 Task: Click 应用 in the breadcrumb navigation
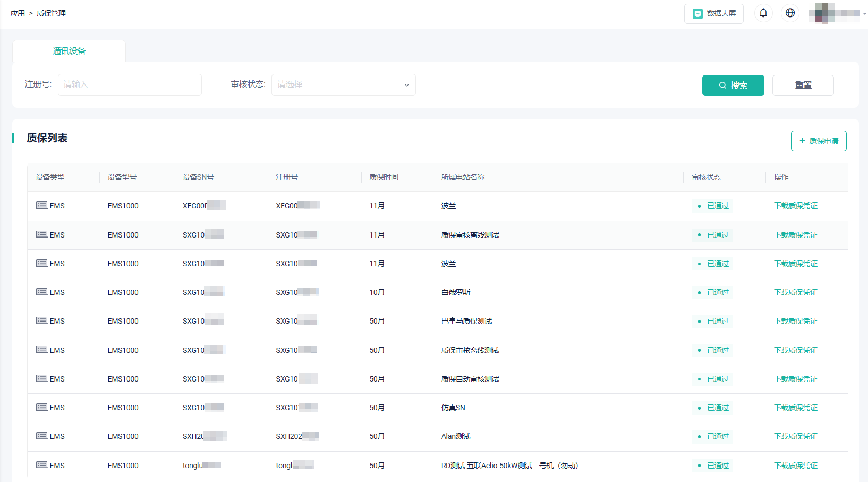(18, 13)
